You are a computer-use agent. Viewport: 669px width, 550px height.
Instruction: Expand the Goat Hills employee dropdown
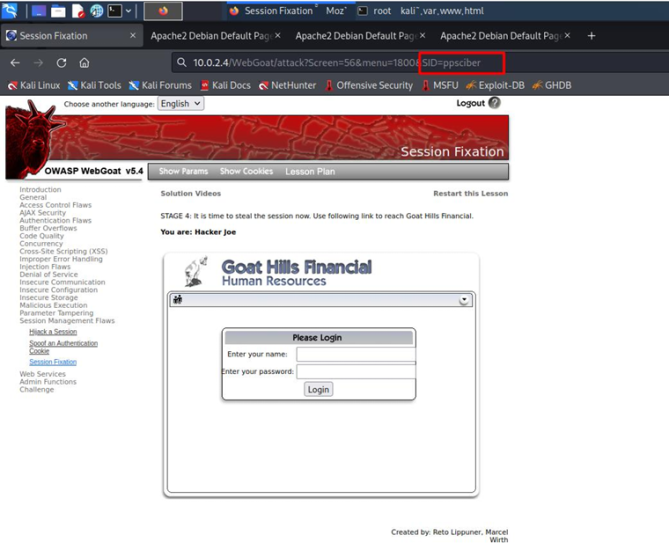(x=465, y=300)
